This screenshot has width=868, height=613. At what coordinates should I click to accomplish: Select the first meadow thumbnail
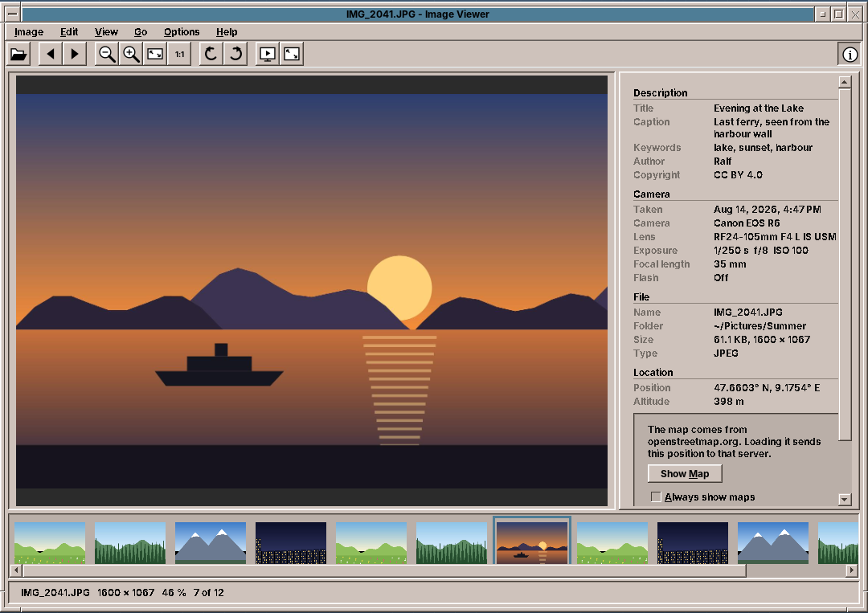(x=50, y=543)
